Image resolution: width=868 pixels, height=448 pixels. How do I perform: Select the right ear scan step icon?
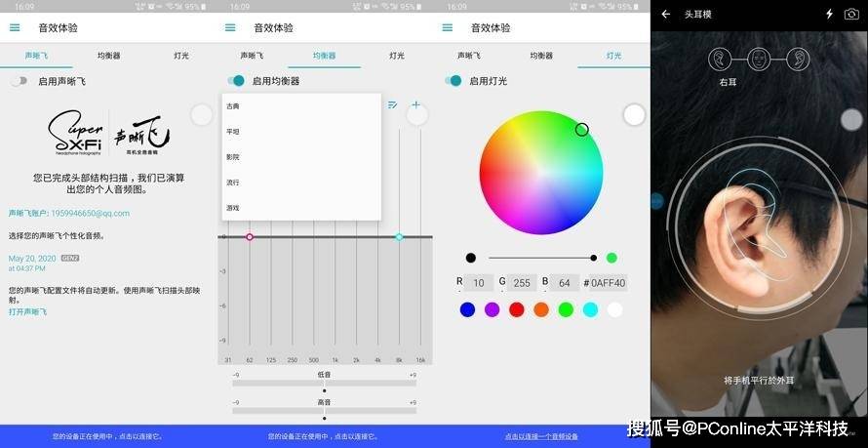[720, 60]
